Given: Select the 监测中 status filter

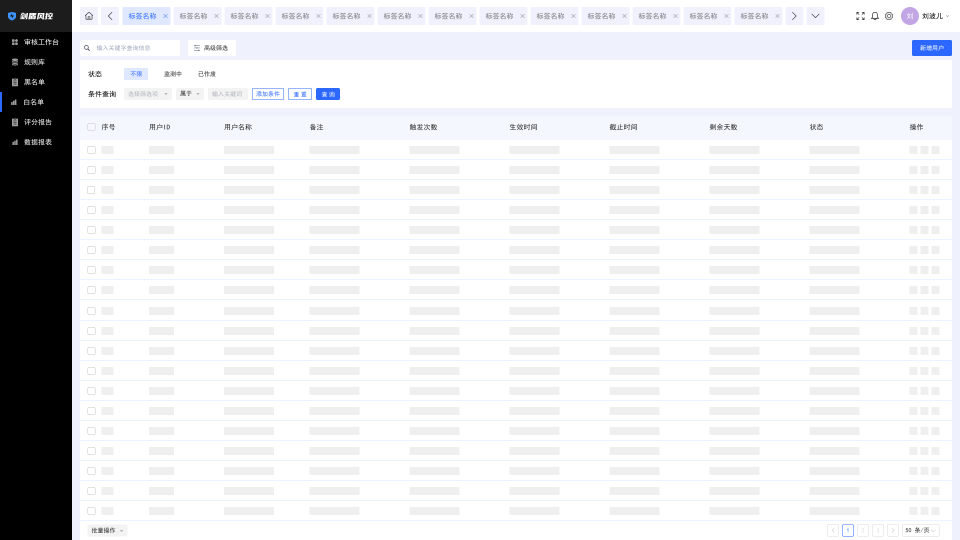Looking at the screenshot, I should click(x=173, y=74).
